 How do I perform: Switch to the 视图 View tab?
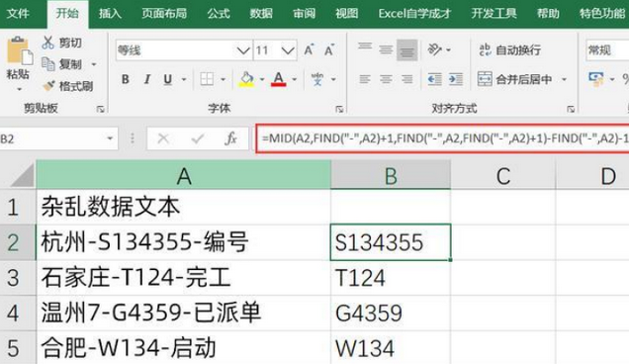click(346, 14)
